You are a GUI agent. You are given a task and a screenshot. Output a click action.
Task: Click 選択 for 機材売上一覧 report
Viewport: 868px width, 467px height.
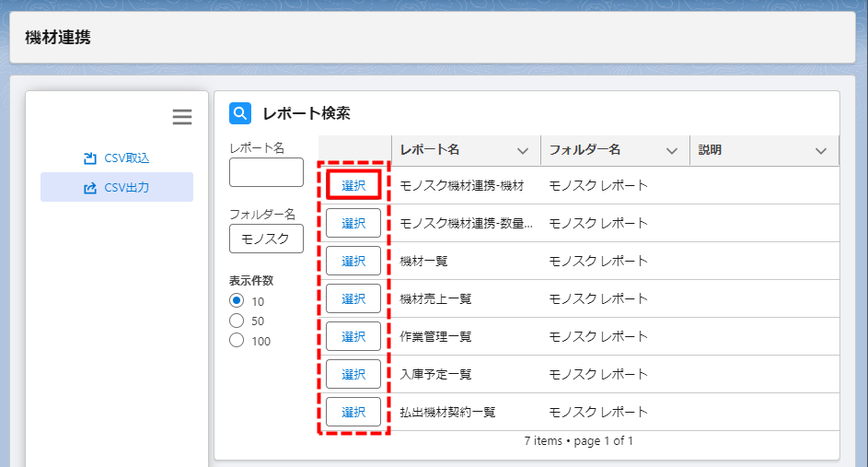pyautogui.click(x=353, y=298)
